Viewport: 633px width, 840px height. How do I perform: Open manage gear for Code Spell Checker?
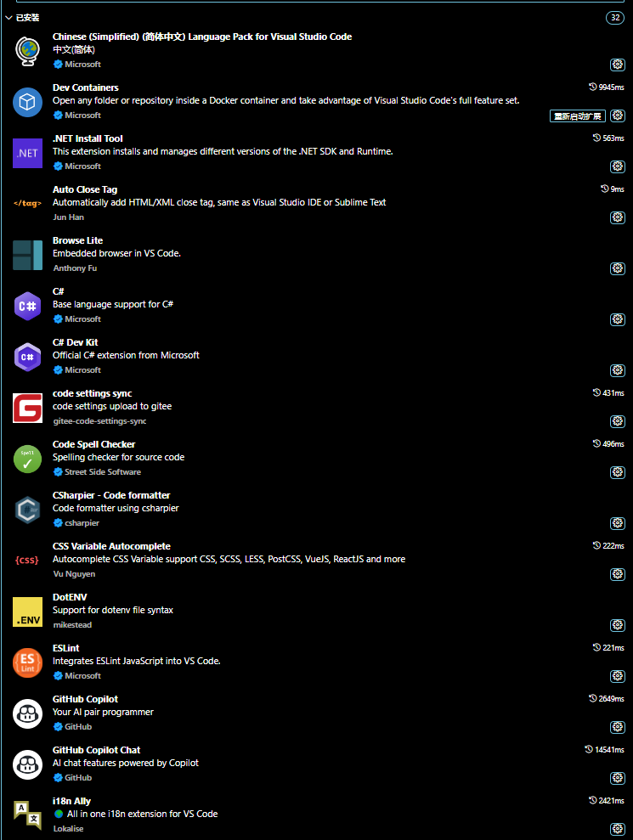(x=618, y=472)
